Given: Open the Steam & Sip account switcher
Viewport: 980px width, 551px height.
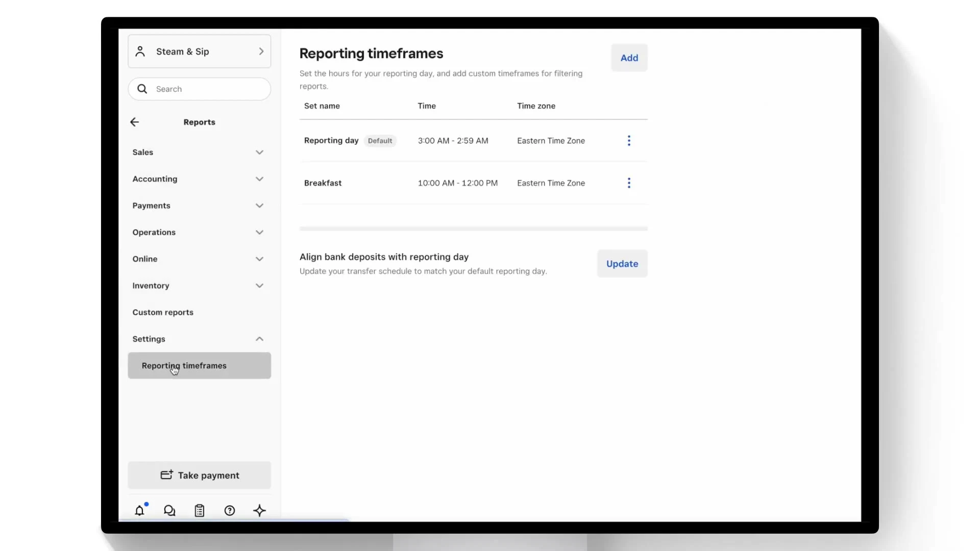Looking at the screenshot, I should (199, 52).
